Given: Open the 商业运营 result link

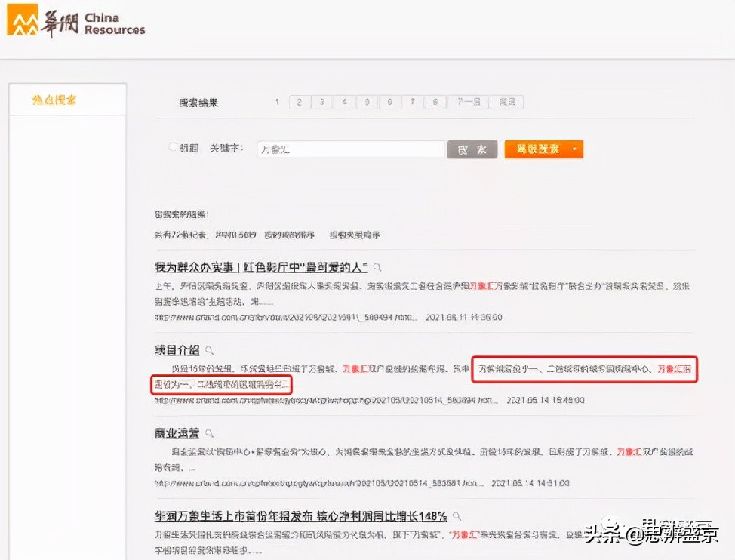Looking at the screenshot, I should tap(179, 432).
